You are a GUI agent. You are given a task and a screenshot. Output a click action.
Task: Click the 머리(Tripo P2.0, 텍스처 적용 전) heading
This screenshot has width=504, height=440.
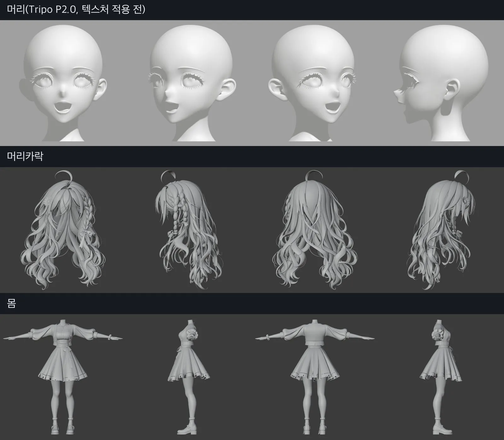[76, 9]
